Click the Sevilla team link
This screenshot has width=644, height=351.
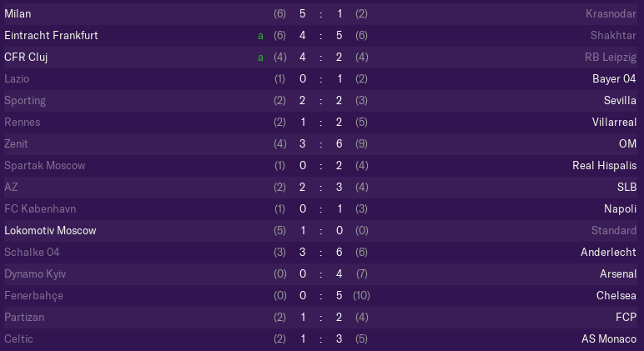[620, 101]
